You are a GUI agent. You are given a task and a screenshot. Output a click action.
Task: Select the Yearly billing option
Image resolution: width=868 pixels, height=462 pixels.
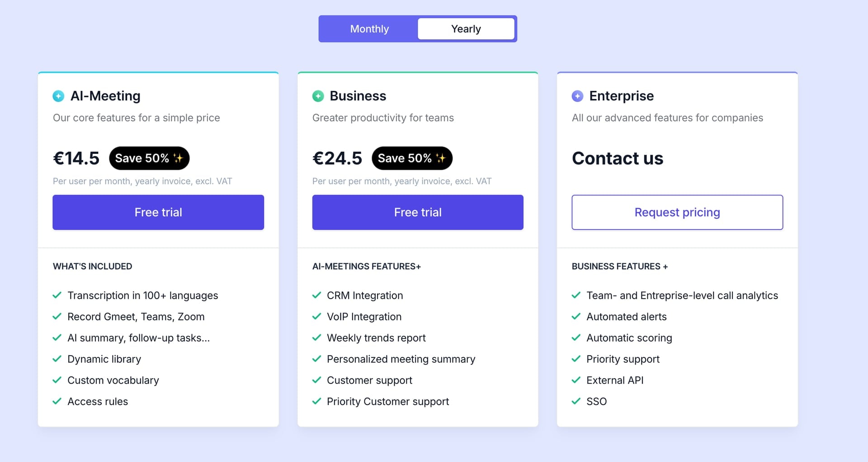pyautogui.click(x=466, y=29)
